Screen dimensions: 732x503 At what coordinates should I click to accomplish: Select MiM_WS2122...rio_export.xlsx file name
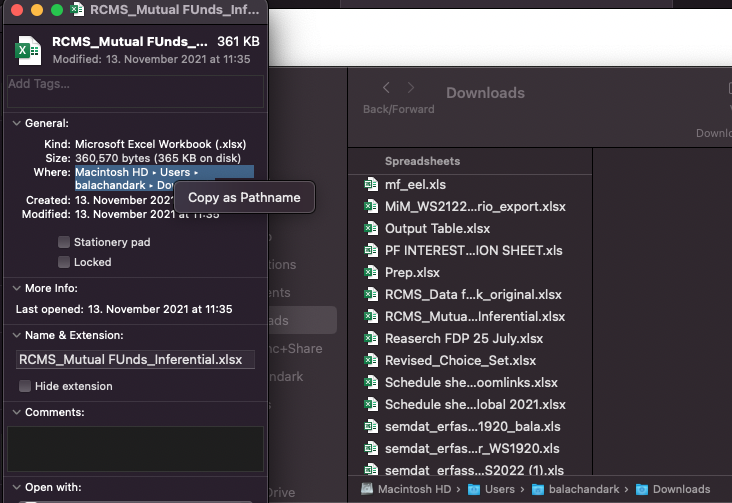pos(475,206)
